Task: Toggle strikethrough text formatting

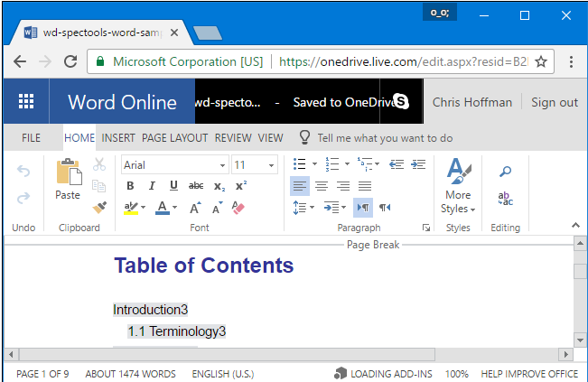Action: tap(196, 186)
